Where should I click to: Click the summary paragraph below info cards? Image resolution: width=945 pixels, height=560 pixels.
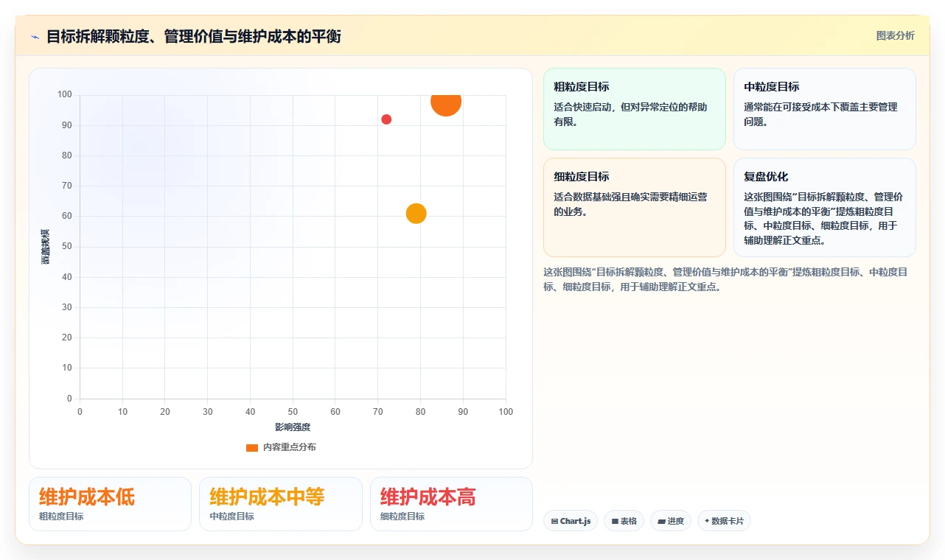[x=725, y=279]
